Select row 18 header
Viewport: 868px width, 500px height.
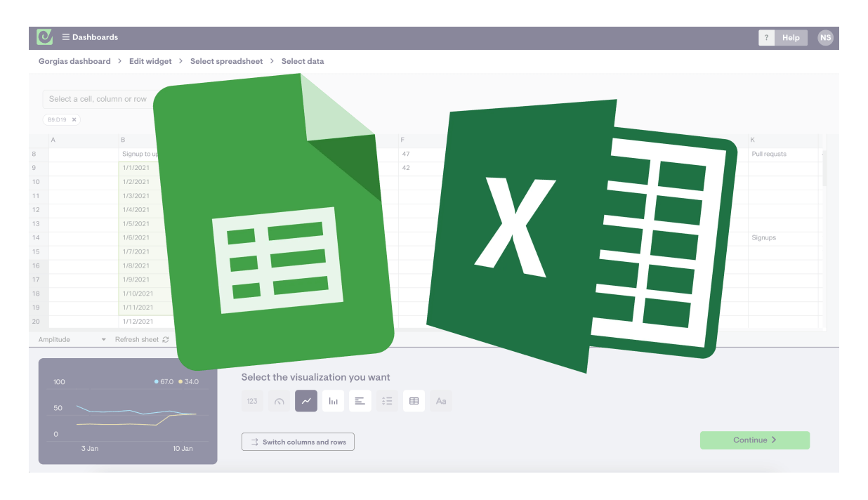point(39,295)
